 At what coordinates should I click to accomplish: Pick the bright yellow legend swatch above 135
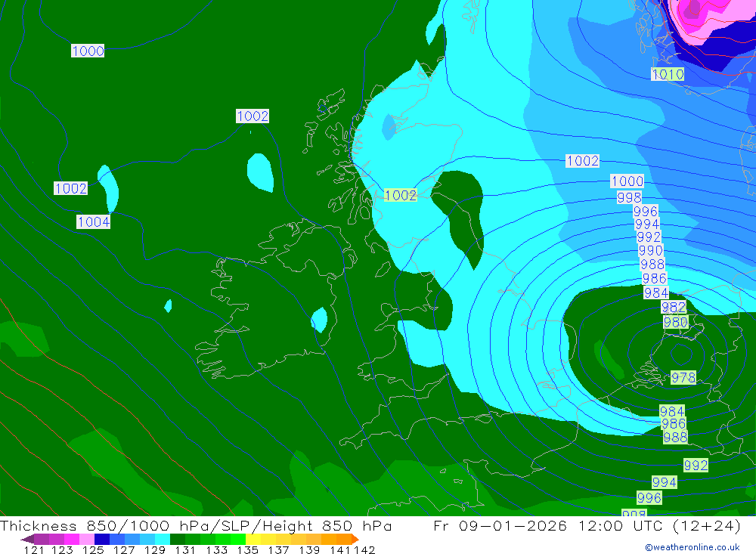(253, 539)
